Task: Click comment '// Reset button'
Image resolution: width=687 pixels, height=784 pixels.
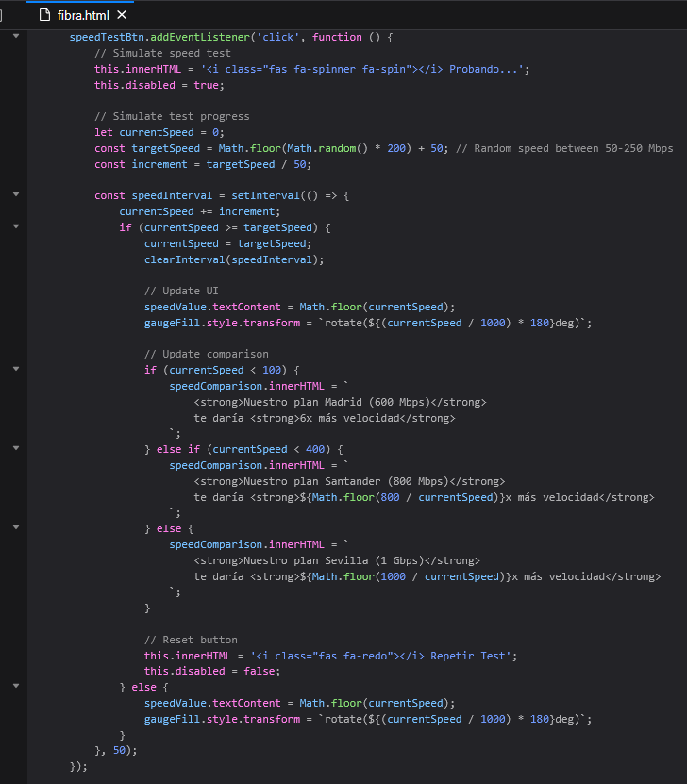Action: click(191, 640)
